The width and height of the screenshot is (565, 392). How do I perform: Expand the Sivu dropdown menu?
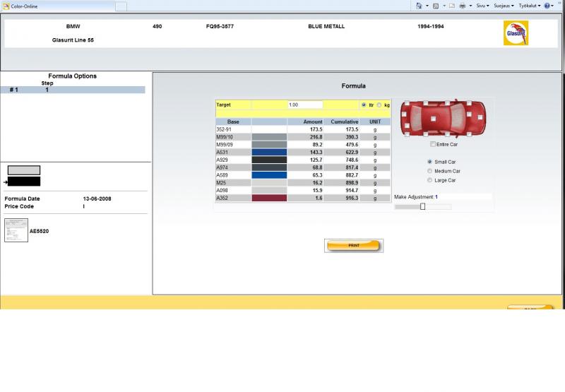[x=482, y=6]
